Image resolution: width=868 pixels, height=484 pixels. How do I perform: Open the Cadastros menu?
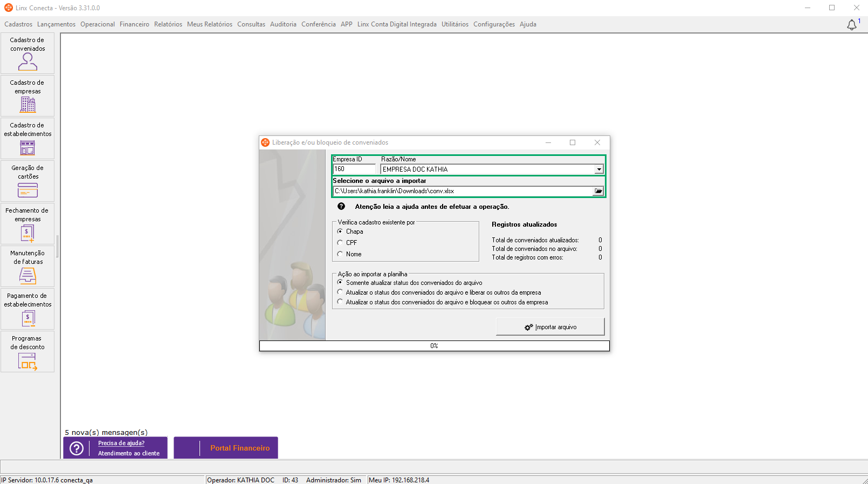pyautogui.click(x=18, y=24)
